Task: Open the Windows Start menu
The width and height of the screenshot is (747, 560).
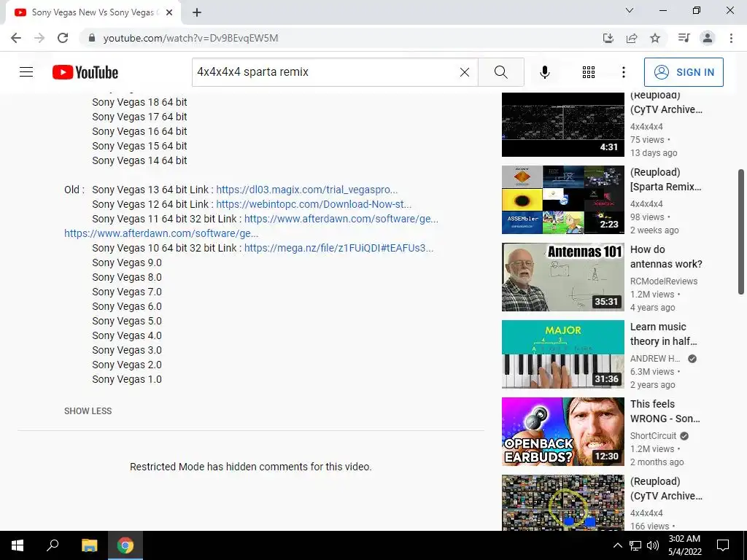Action: [x=18, y=545]
